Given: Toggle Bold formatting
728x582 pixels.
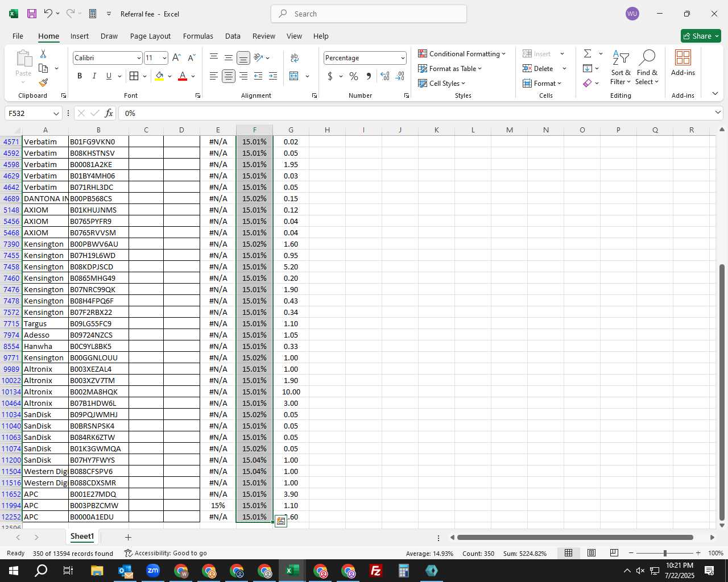Looking at the screenshot, I should coord(80,76).
